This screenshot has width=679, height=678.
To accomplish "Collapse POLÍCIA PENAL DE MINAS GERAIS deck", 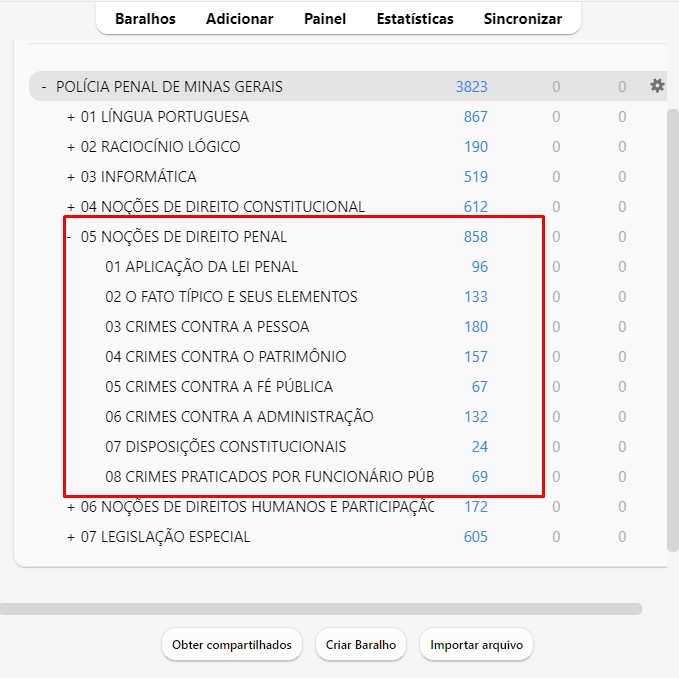I will (x=44, y=87).
